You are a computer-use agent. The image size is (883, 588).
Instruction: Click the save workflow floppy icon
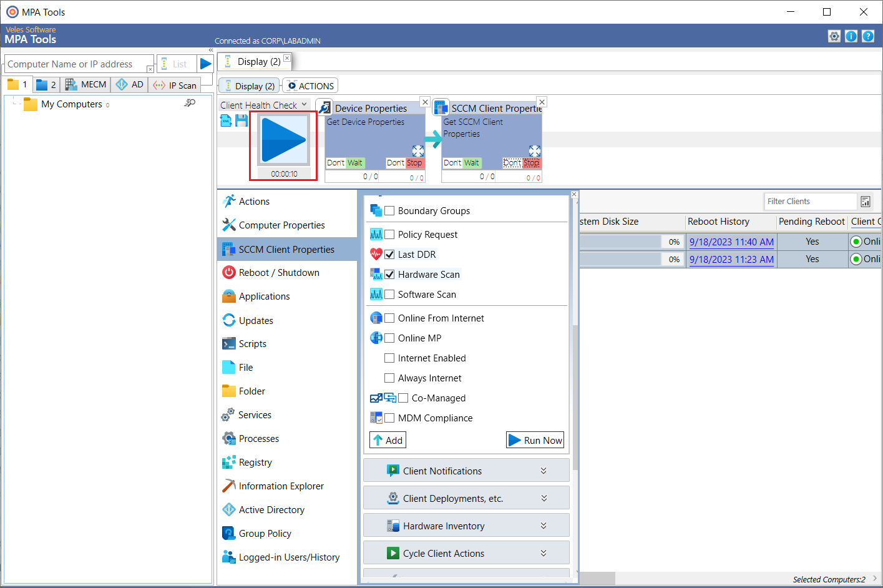(x=241, y=120)
